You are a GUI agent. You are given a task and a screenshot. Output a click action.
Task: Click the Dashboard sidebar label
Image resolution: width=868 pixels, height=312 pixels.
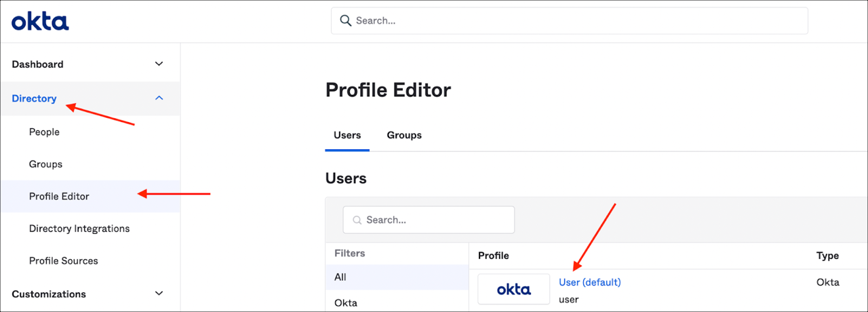pyautogui.click(x=38, y=64)
